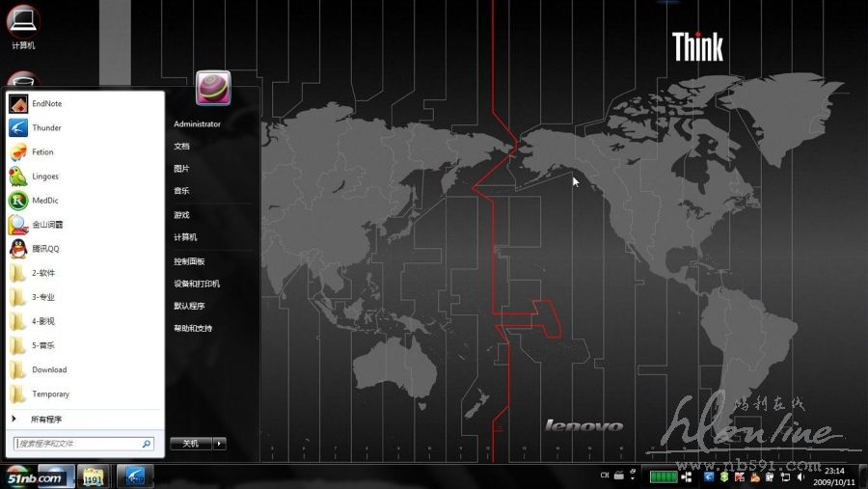Expand the shutdown options arrow
Image resolution: width=868 pixels, height=489 pixels.
(x=220, y=444)
